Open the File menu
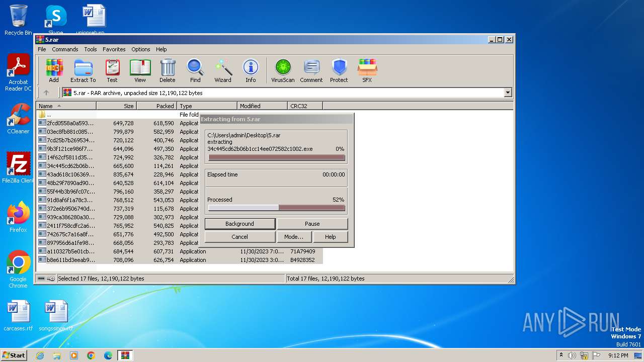 coord(42,49)
